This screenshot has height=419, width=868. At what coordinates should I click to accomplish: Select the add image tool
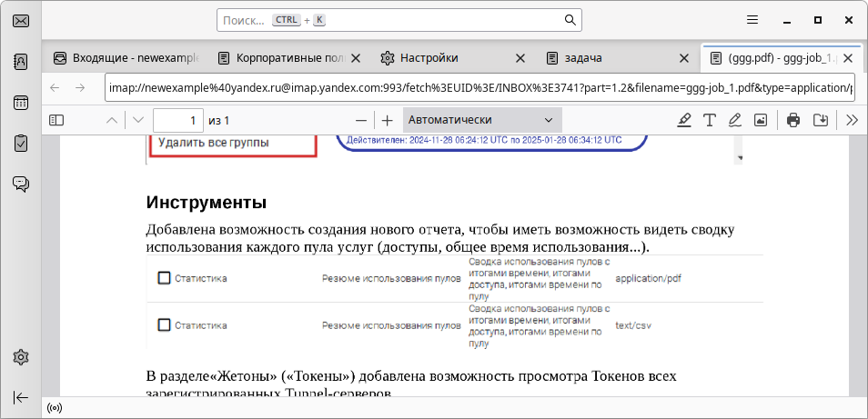[x=761, y=120]
